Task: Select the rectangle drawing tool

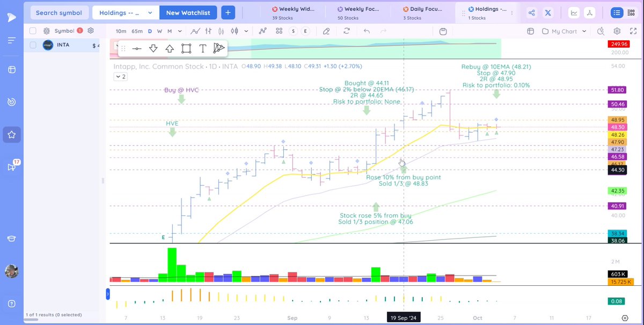Action: pyautogui.click(x=186, y=48)
